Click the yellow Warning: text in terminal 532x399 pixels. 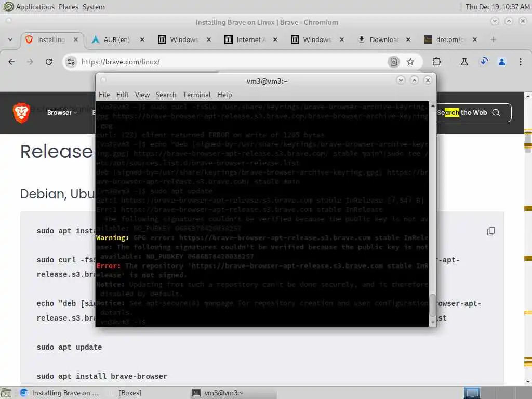113,238
